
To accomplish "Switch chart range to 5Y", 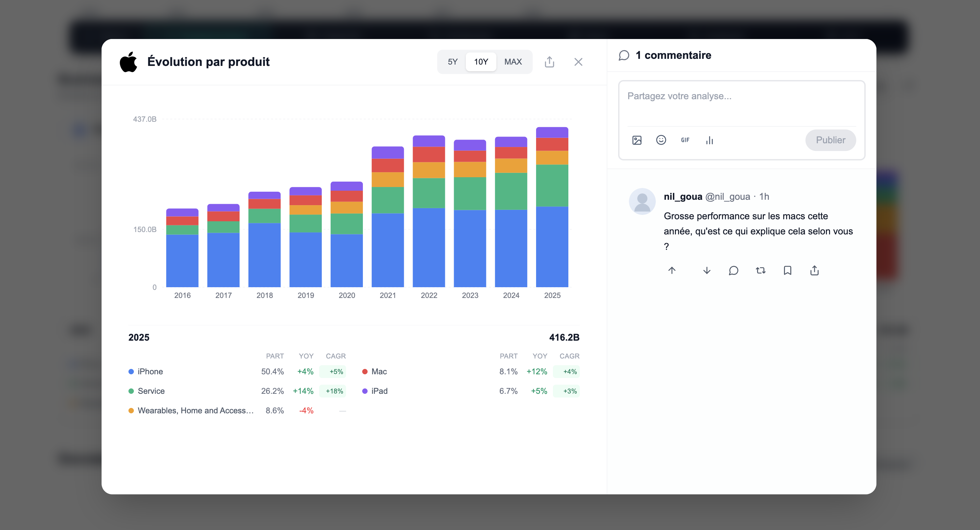I will [452, 62].
